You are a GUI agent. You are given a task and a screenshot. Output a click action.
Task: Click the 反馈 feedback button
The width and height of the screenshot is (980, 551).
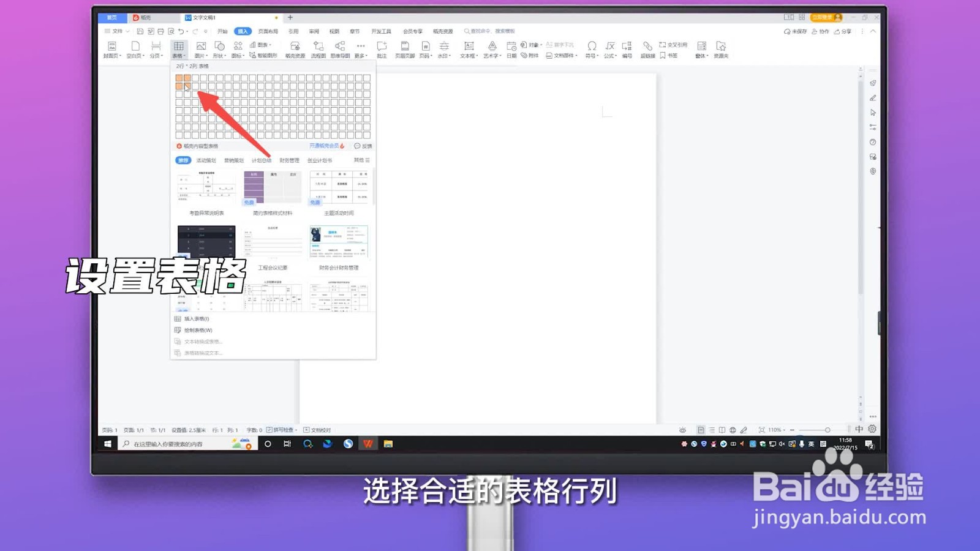coord(363,146)
